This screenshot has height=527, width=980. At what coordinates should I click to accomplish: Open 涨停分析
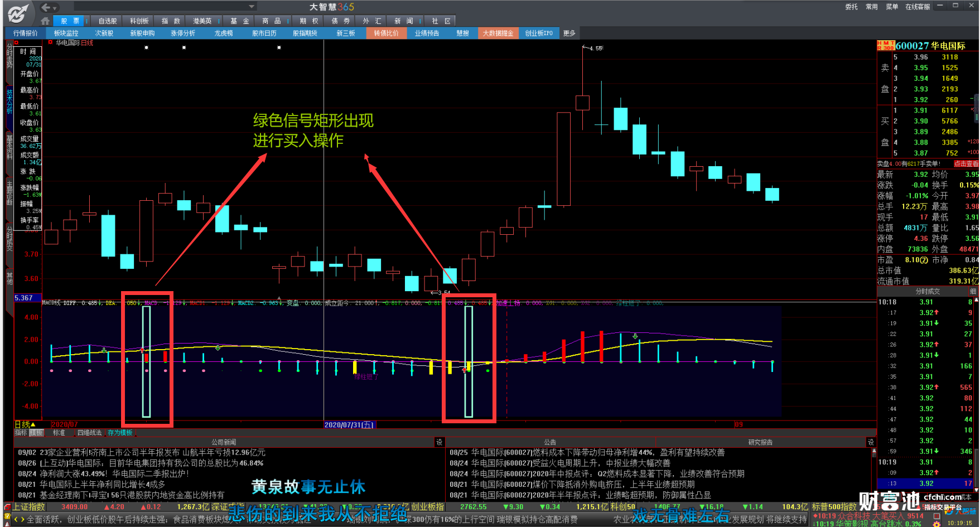[183, 33]
